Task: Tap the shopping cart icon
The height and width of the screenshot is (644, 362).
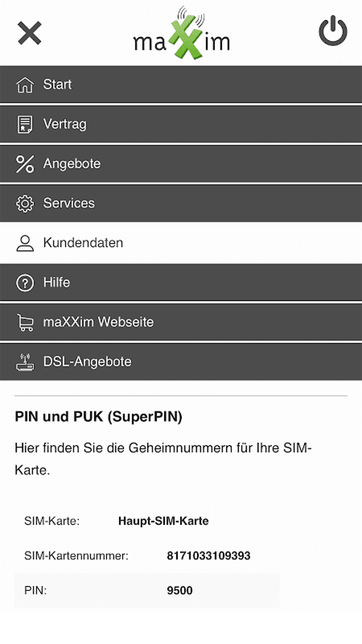Action: 25,323
